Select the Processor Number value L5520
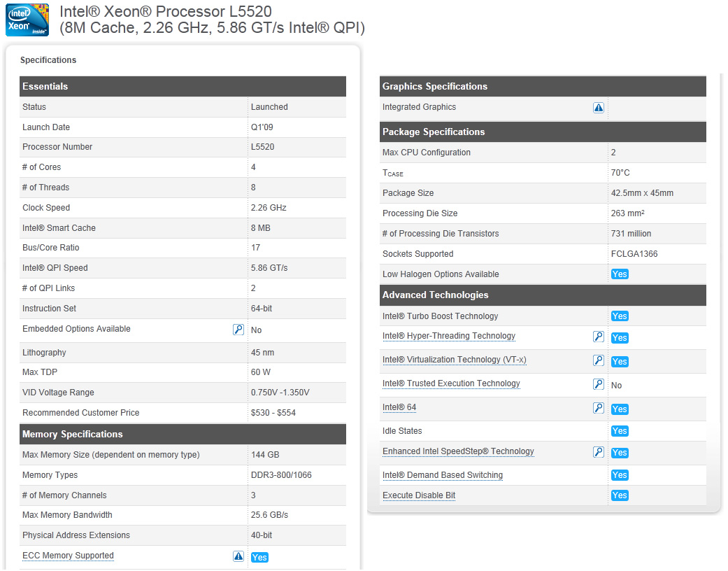 (x=263, y=147)
